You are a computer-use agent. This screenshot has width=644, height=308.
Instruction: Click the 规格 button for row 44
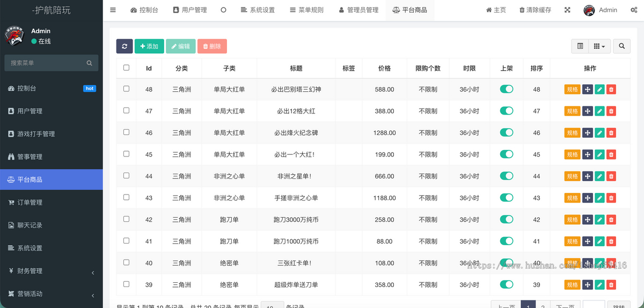click(573, 176)
